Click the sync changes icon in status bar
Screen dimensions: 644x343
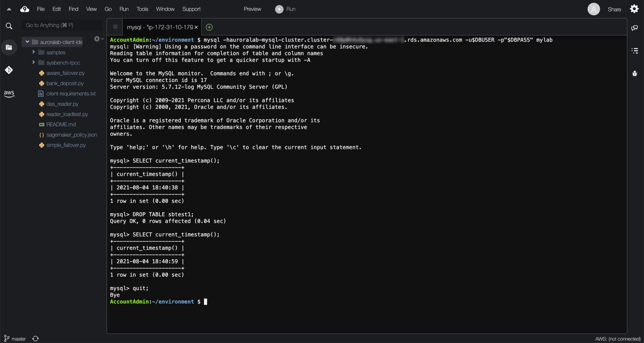36,339
